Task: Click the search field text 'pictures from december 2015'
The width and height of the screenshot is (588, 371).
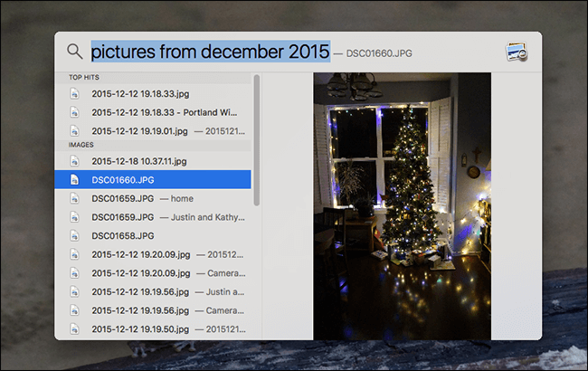Action: tap(211, 52)
